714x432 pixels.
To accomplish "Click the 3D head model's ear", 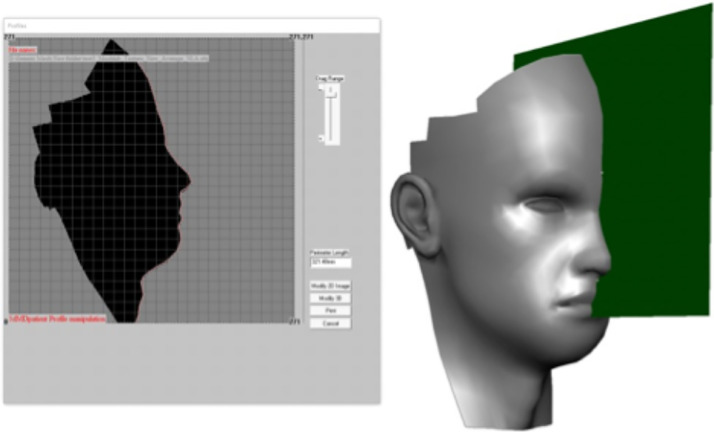I will 413,213.
